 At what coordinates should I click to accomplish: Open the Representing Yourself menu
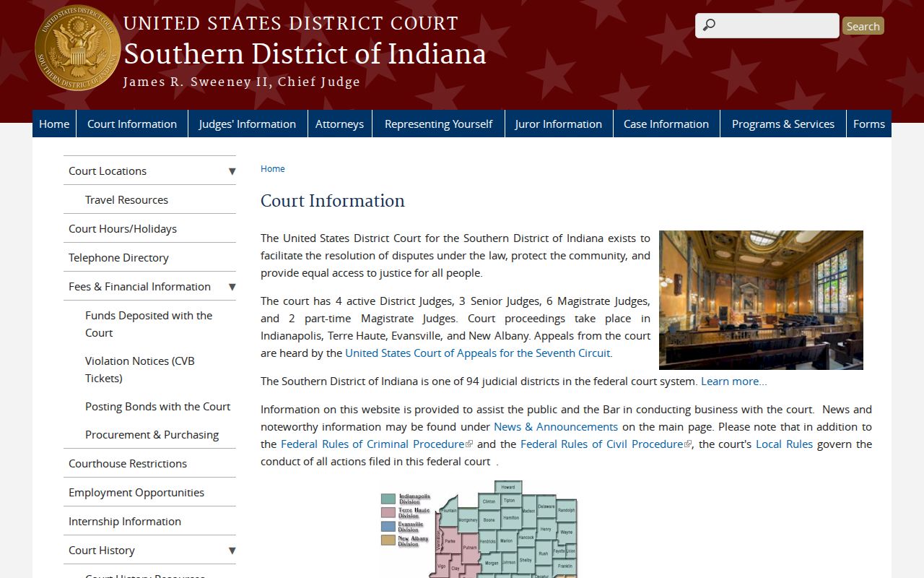click(438, 124)
